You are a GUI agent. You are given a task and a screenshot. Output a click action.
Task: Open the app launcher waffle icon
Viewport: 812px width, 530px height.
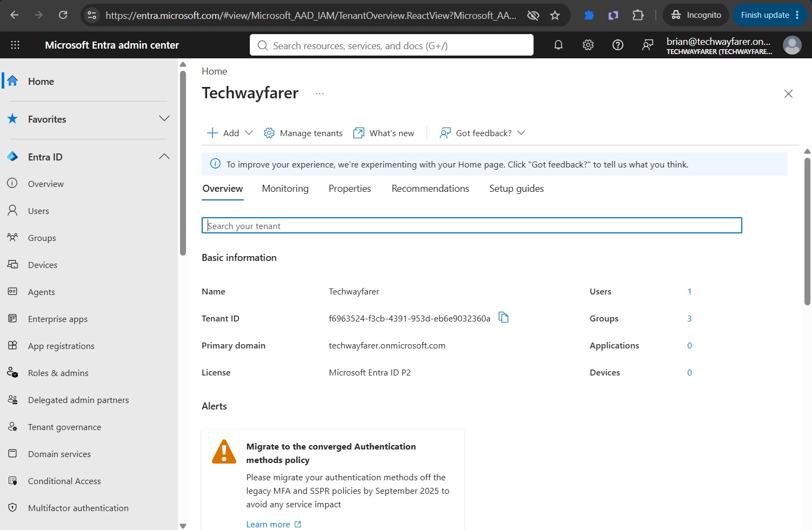click(x=15, y=45)
